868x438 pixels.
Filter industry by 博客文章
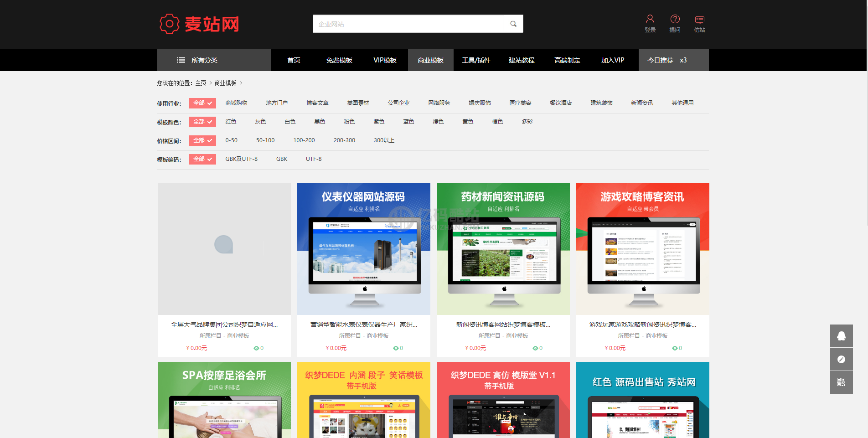coord(317,103)
